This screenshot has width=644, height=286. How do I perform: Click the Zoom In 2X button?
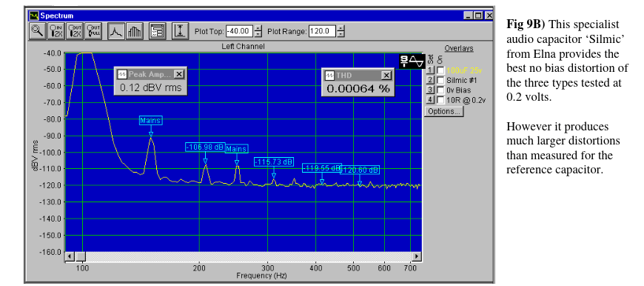[x=56, y=31]
